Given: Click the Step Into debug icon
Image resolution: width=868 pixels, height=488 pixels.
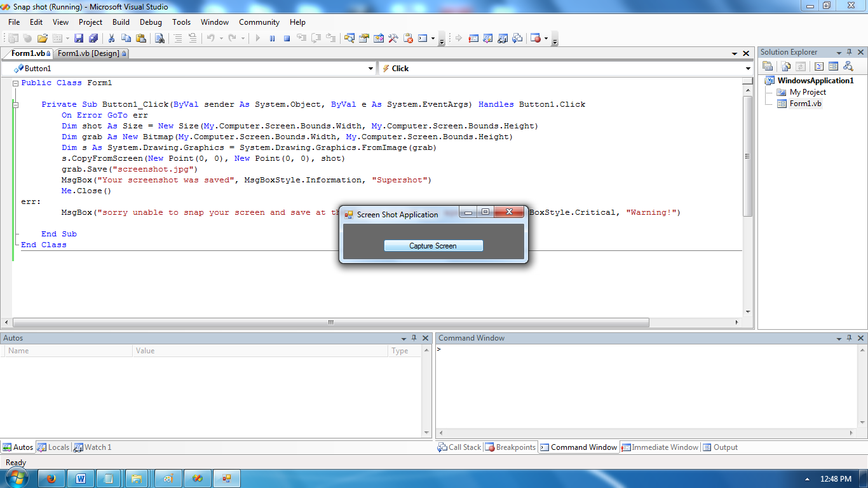Looking at the screenshot, I should click(x=302, y=38).
